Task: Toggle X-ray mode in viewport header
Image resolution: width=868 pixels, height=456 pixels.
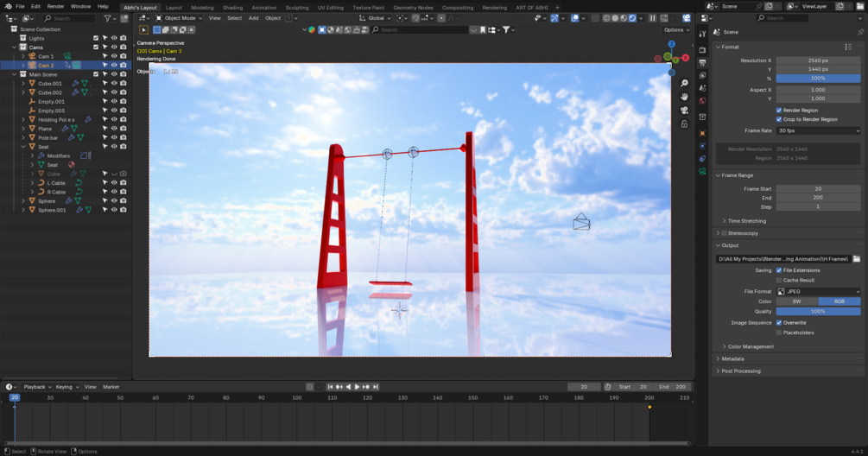Action: coord(594,18)
